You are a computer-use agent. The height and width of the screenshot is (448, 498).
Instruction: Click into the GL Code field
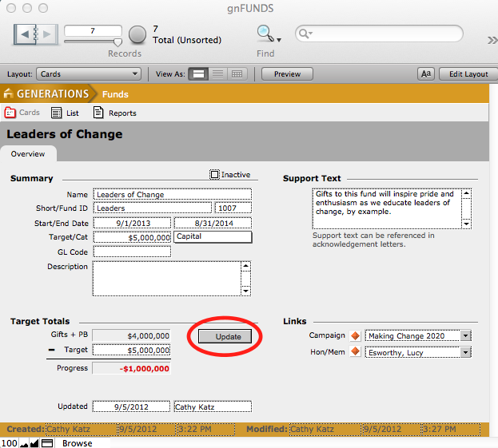click(x=132, y=252)
